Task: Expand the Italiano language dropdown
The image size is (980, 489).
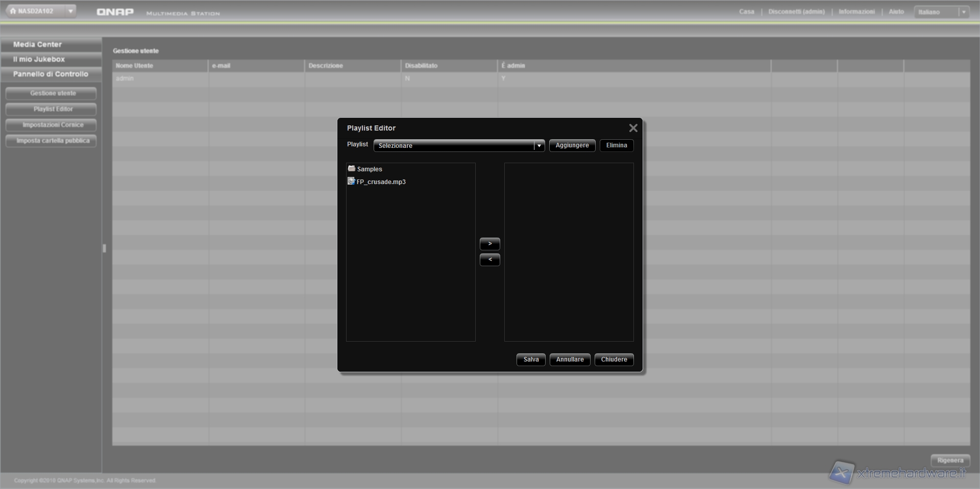Action: click(x=963, y=12)
